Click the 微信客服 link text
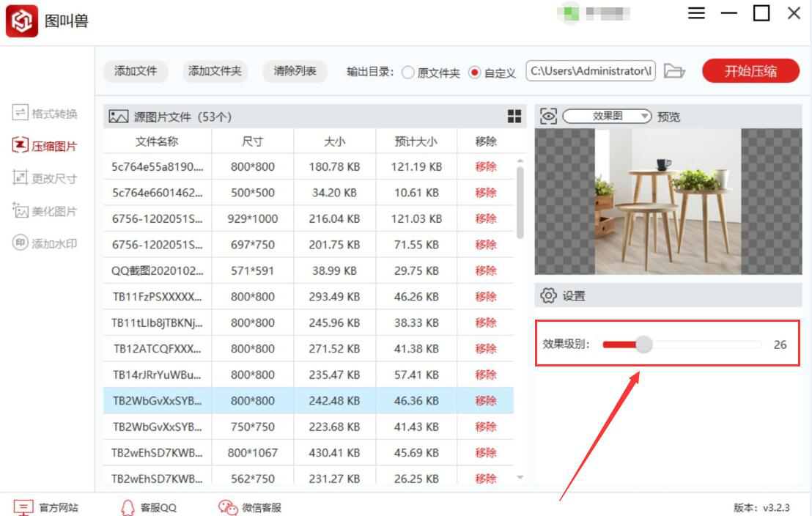The image size is (812, 516). [262, 508]
